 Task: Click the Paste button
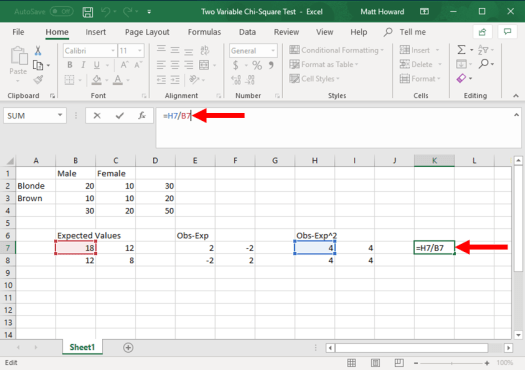(x=18, y=64)
